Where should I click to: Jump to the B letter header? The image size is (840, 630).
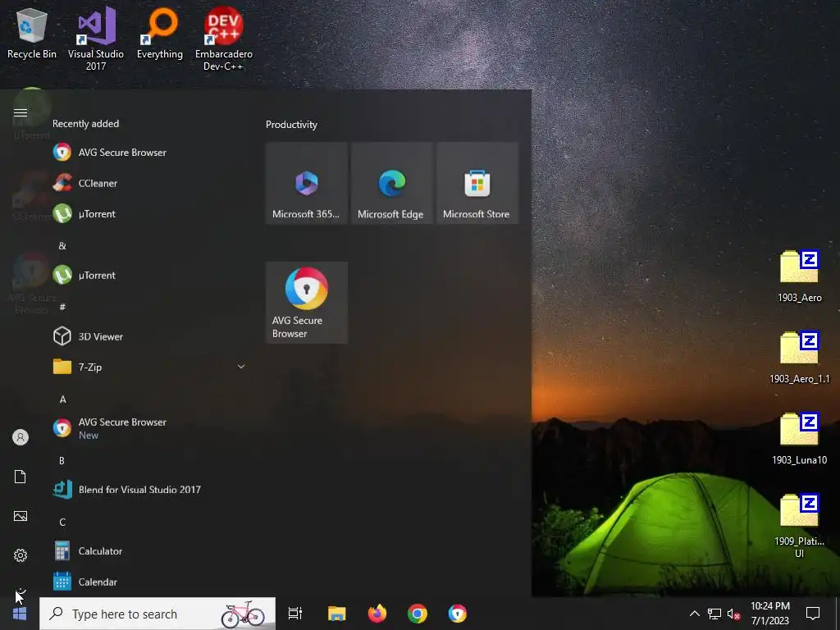(x=62, y=461)
